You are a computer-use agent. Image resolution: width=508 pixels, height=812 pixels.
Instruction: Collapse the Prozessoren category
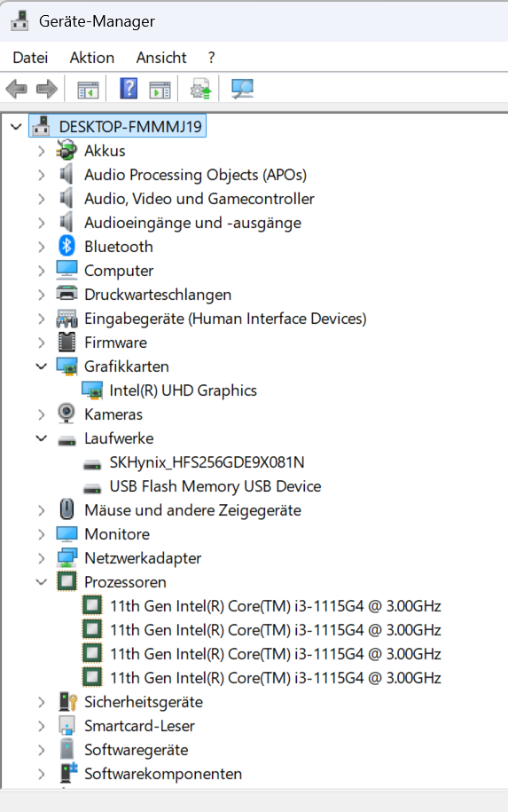point(42,581)
